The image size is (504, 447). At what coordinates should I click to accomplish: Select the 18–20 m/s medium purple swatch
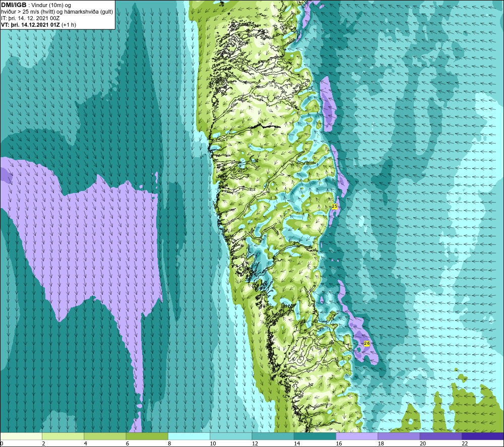399,436
